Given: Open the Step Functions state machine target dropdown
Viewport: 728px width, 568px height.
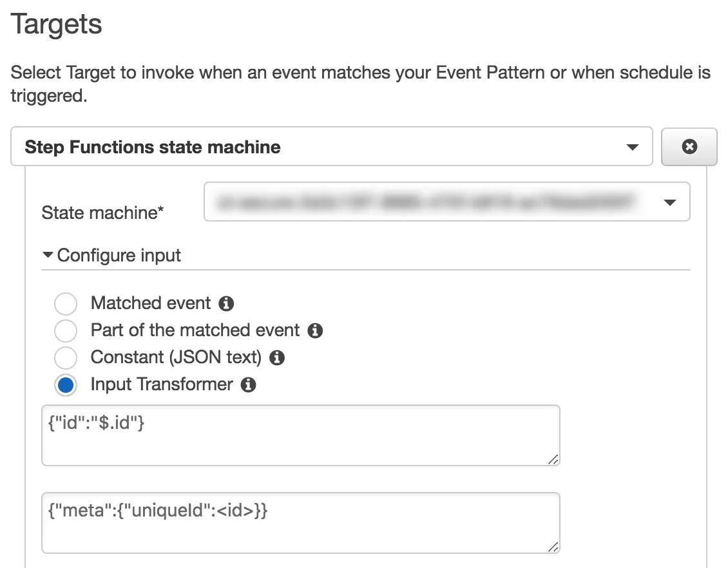Looking at the screenshot, I should 332,147.
